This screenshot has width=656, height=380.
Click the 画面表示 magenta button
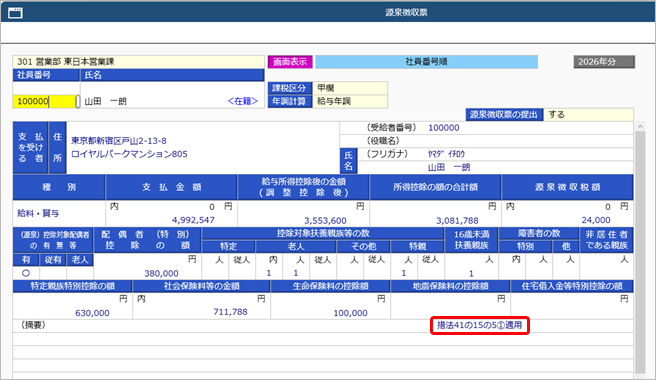pos(290,62)
